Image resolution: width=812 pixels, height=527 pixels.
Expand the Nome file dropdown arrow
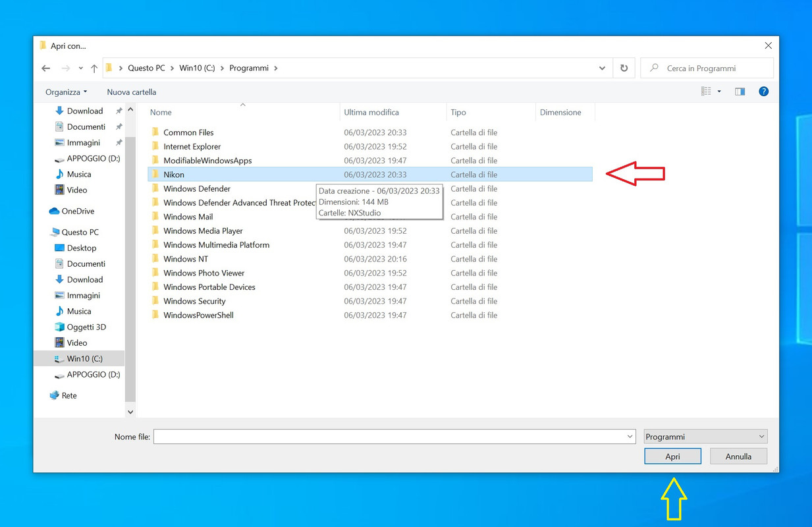tap(630, 437)
